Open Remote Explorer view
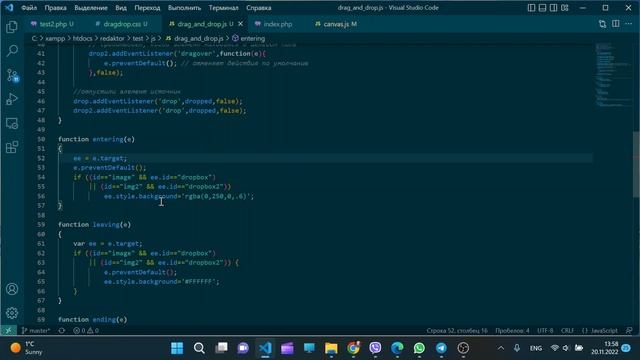 click(x=12, y=123)
